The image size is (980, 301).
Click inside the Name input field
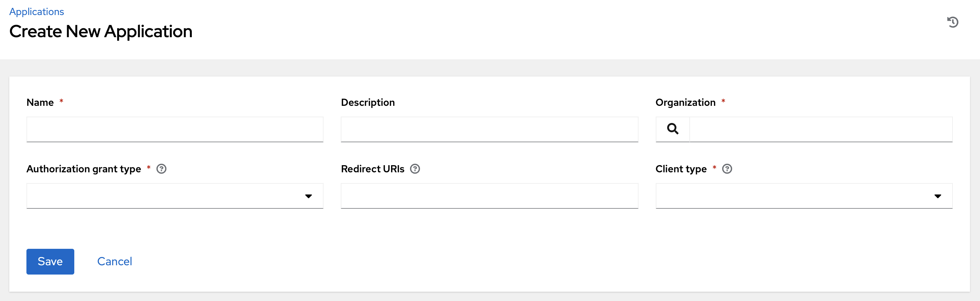(x=174, y=129)
